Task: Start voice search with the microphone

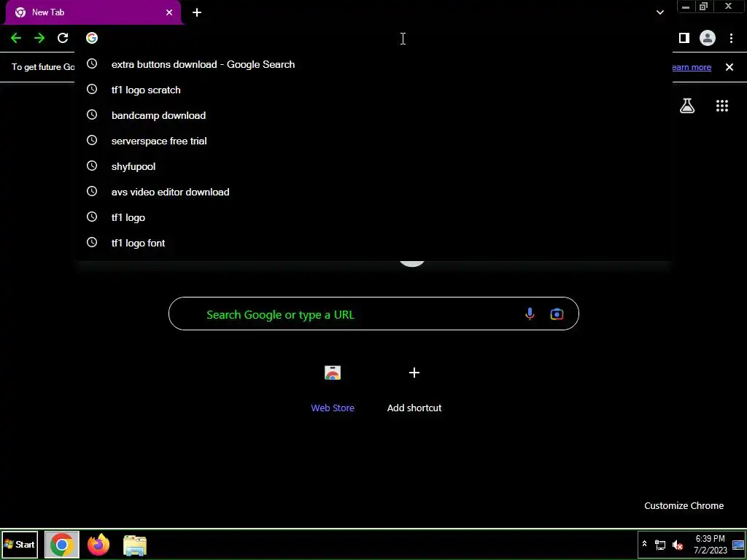Action: tap(530, 314)
